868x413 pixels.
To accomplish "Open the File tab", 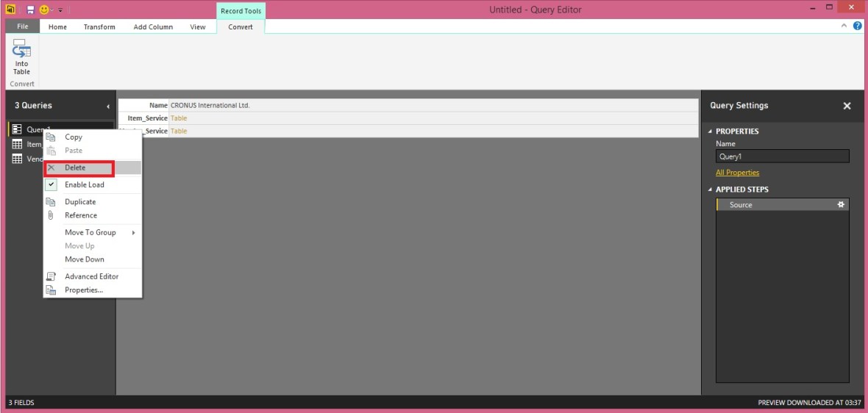I will 23,26.
